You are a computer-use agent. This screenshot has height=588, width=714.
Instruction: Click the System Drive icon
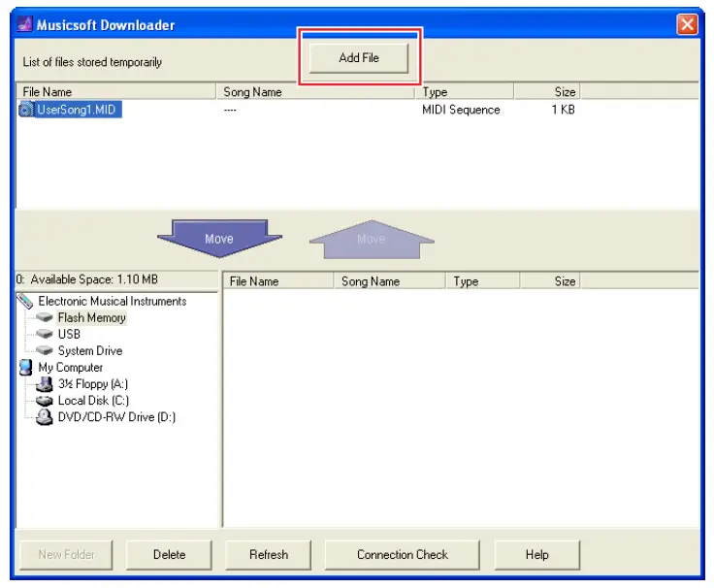point(45,350)
